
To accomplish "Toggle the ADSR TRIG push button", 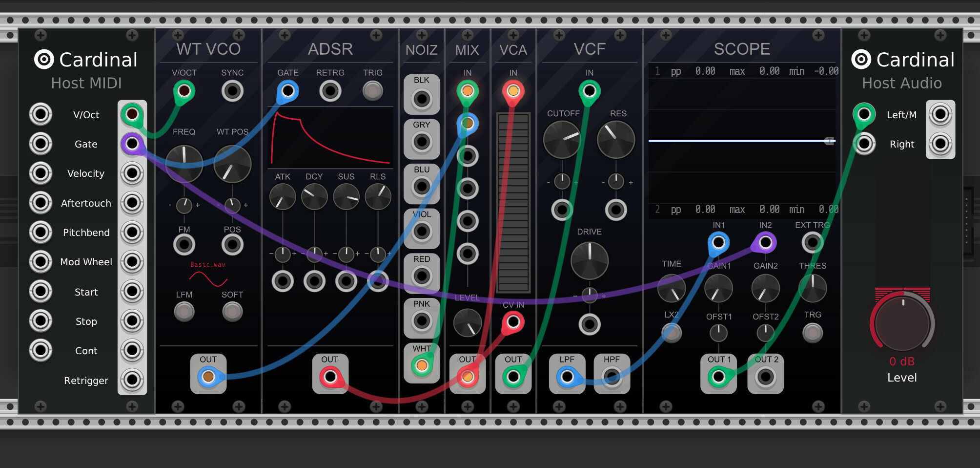I will [373, 91].
